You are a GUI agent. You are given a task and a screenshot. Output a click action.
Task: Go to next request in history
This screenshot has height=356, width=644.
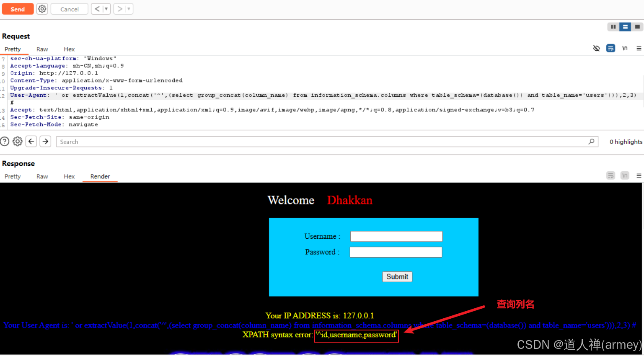pos(120,9)
